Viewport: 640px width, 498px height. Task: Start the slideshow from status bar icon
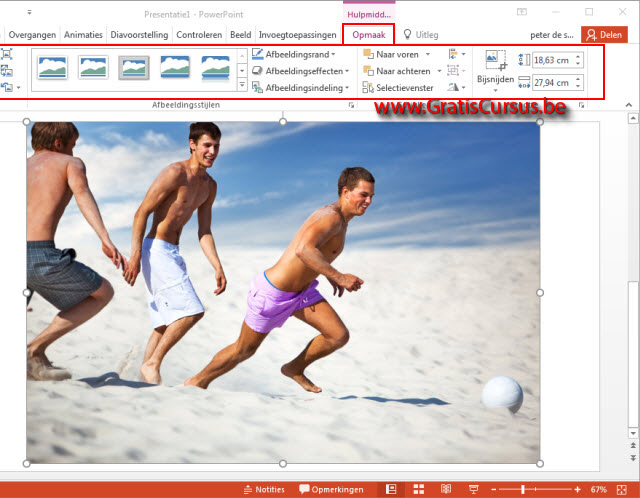click(473, 489)
